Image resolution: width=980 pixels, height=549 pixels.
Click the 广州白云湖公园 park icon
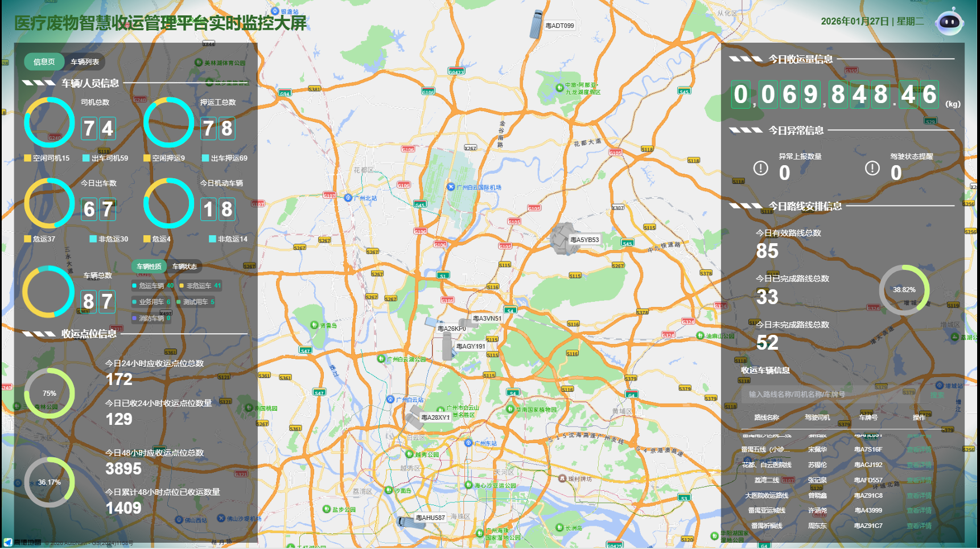pos(381,358)
